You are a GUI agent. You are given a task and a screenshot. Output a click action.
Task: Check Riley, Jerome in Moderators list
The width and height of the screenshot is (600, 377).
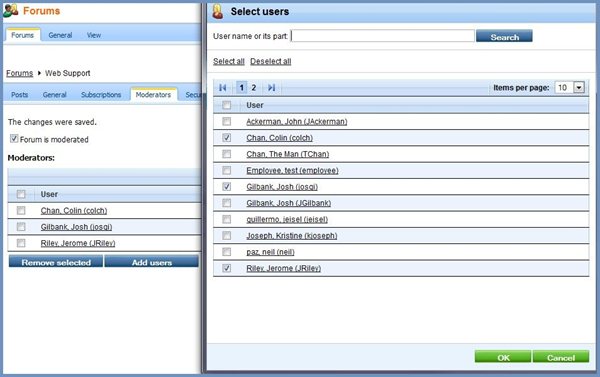pos(21,243)
